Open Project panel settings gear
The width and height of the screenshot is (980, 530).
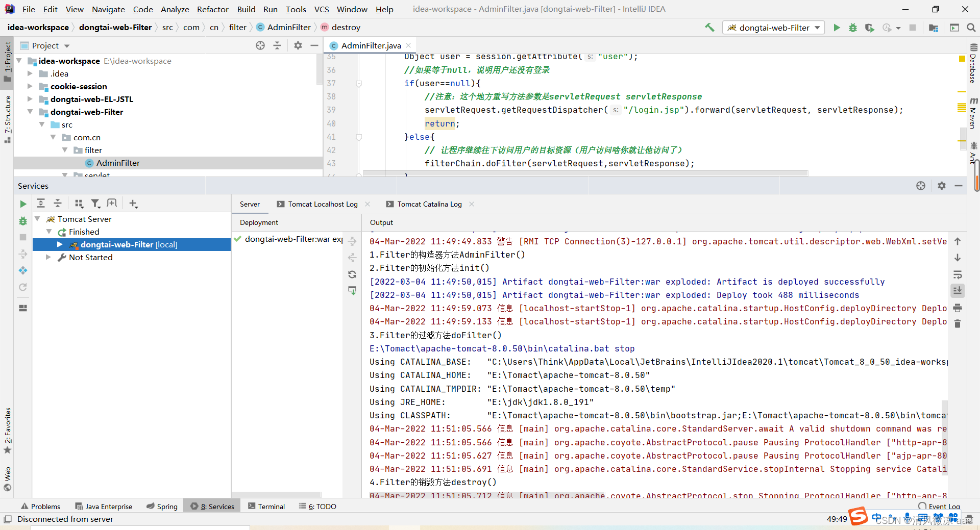pyautogui.click(x=298, y=45)
